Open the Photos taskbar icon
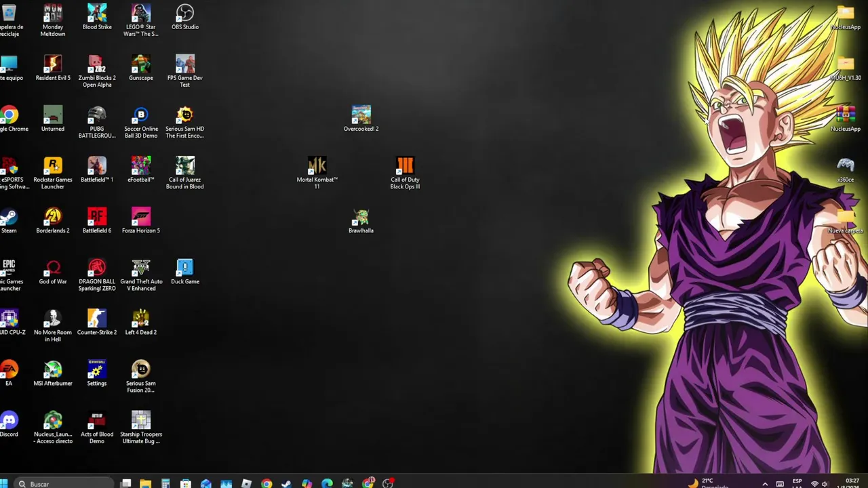 tap(226, 483)
